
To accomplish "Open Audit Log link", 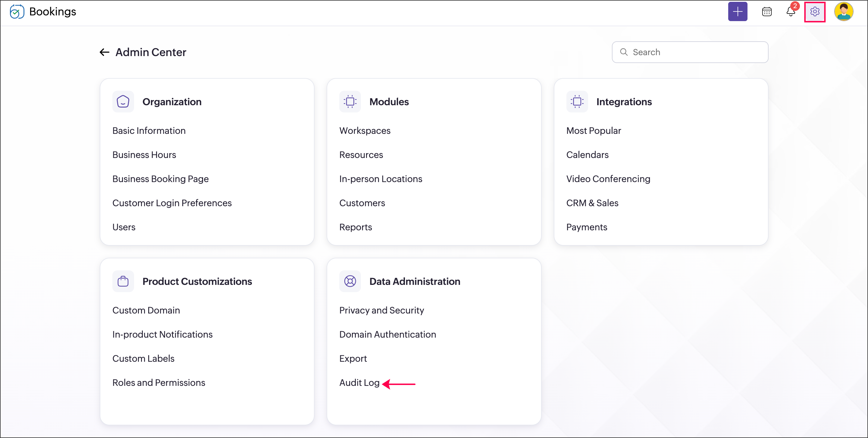I will (x=359, y=383).
